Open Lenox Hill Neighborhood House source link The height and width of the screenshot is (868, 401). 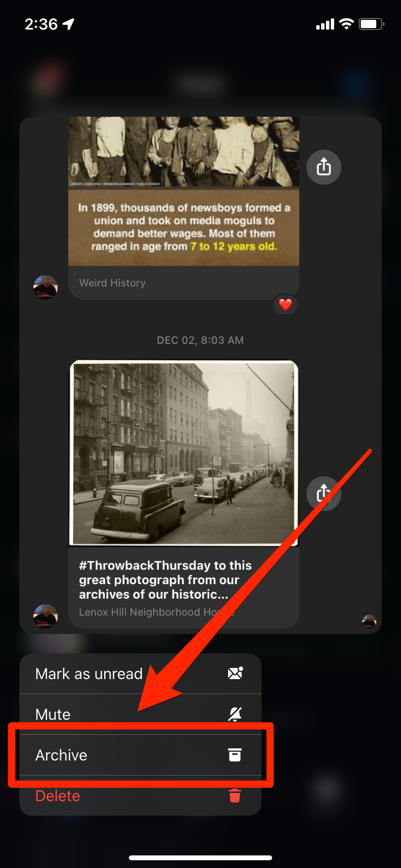(x=156, y=612)
